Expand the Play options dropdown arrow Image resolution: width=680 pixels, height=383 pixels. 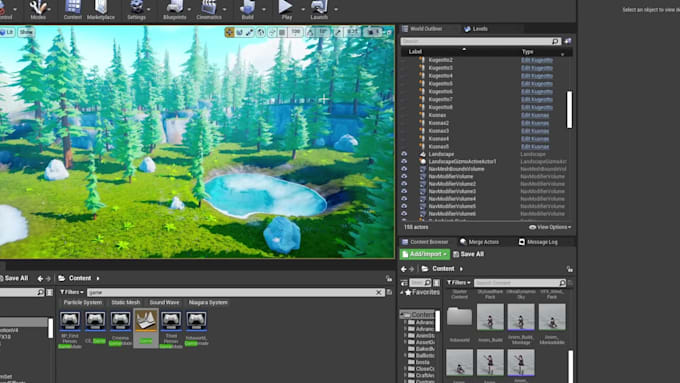(303, 9)
